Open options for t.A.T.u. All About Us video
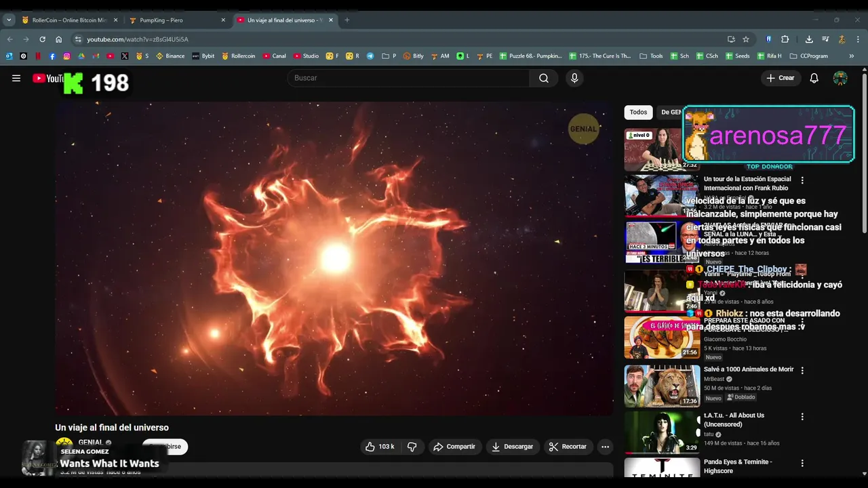 802,417
